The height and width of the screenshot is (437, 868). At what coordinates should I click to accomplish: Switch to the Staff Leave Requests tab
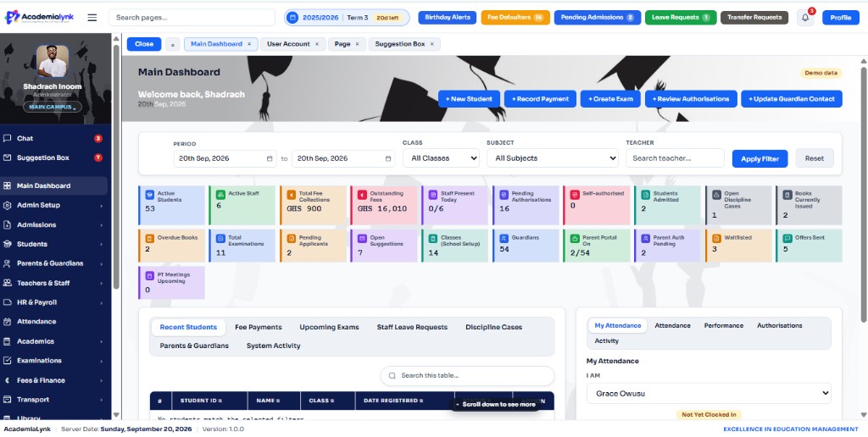(x=412, y=327)
